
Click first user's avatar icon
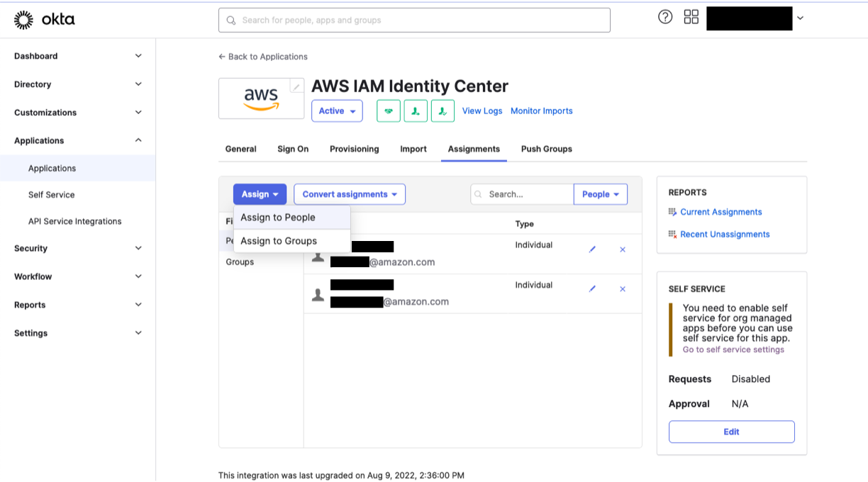click(x=318, y=257)
